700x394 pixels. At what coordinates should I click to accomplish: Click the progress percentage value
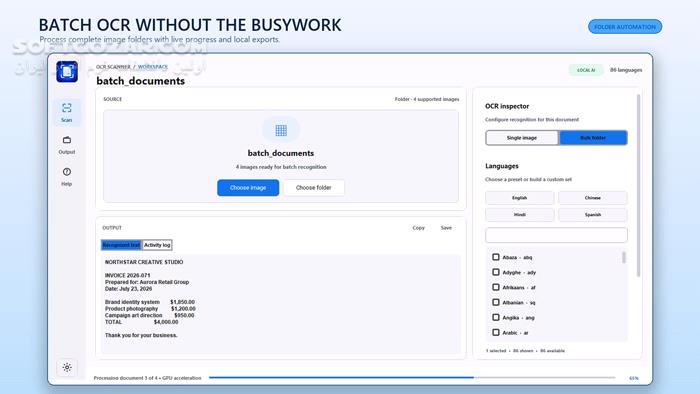[x=633, y=378]
